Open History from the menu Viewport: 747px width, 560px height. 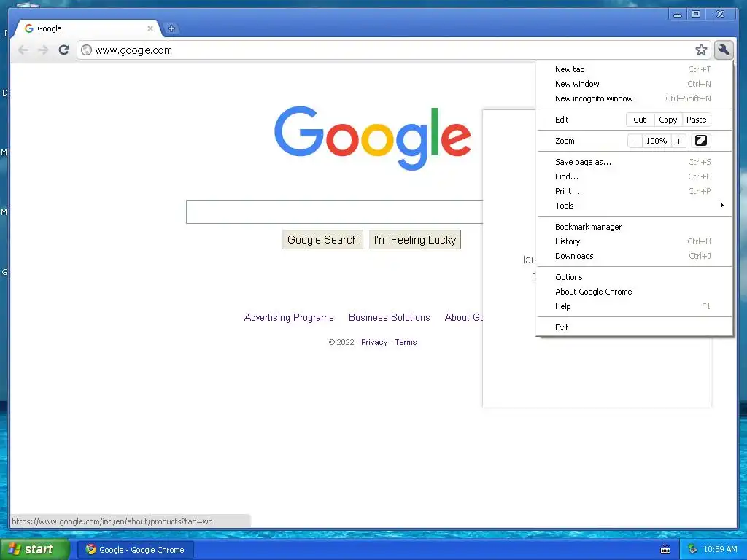[634, 241]
